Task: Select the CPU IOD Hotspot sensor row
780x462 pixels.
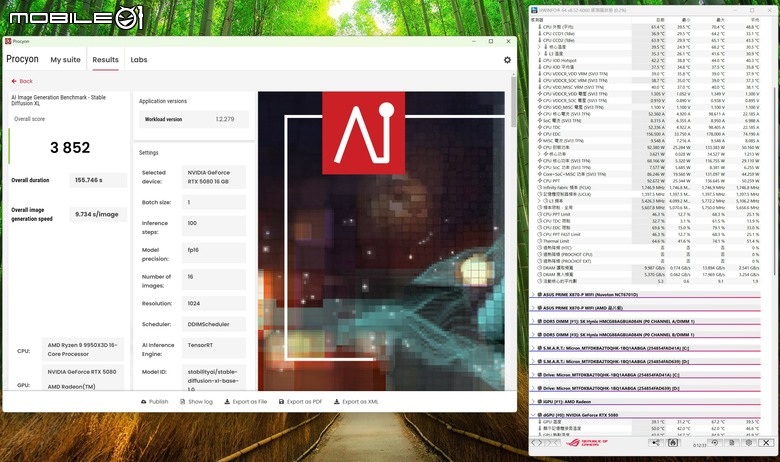Action: click(x=646, y=60)
